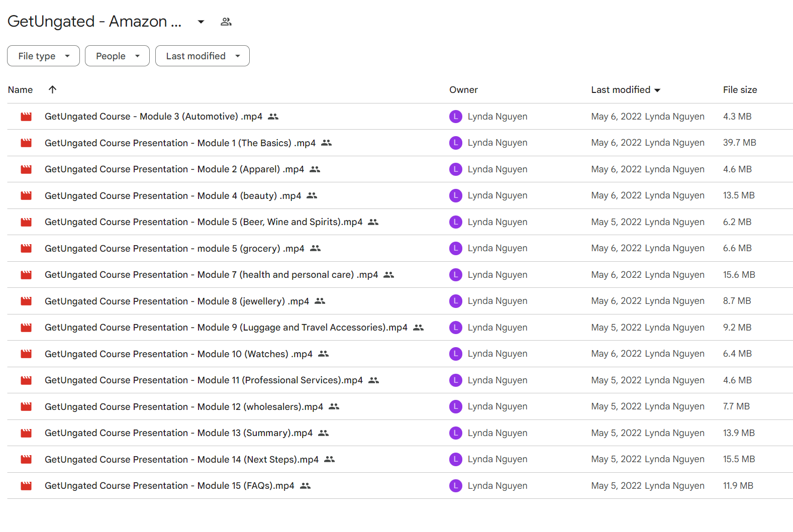
Task: Click the 39.7 MB file size value
Action: coord(739,143)
